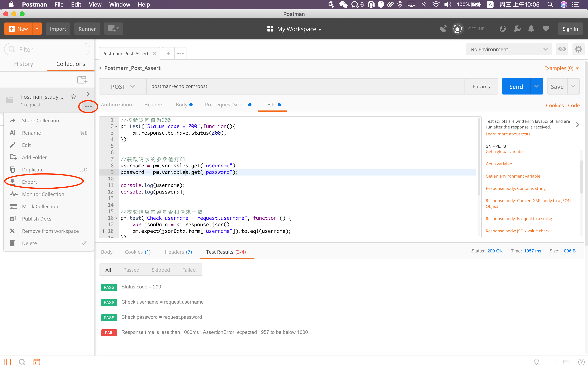Change the POST method dropdown

[123, 86]
